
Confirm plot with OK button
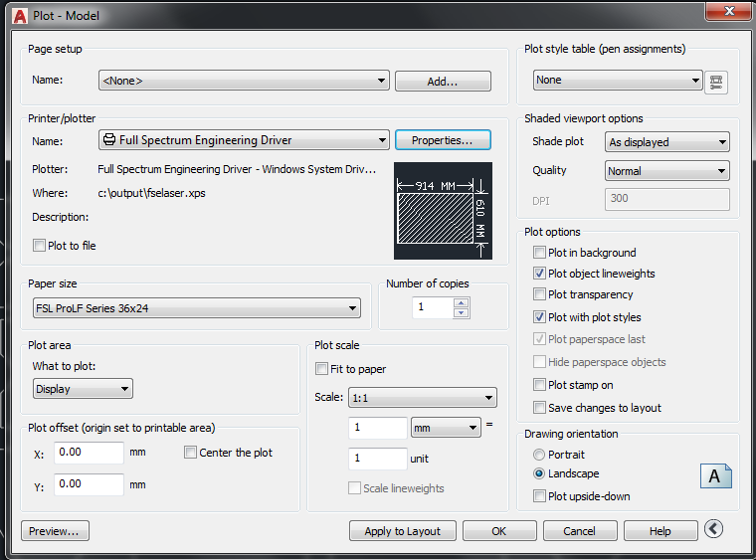pyautogui.click(x=499, y=531)
